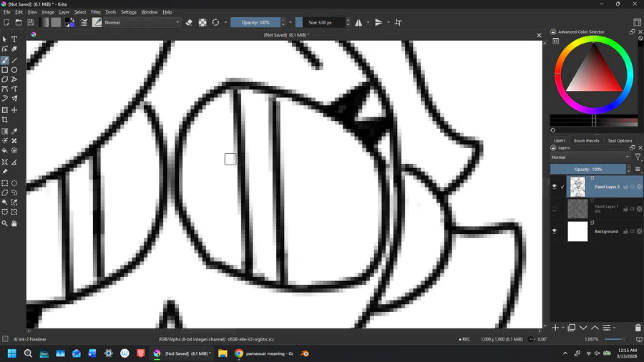644x362 pixels.
Task: Switch to the Tool Options tab
Action: click(x=620, y=140)
